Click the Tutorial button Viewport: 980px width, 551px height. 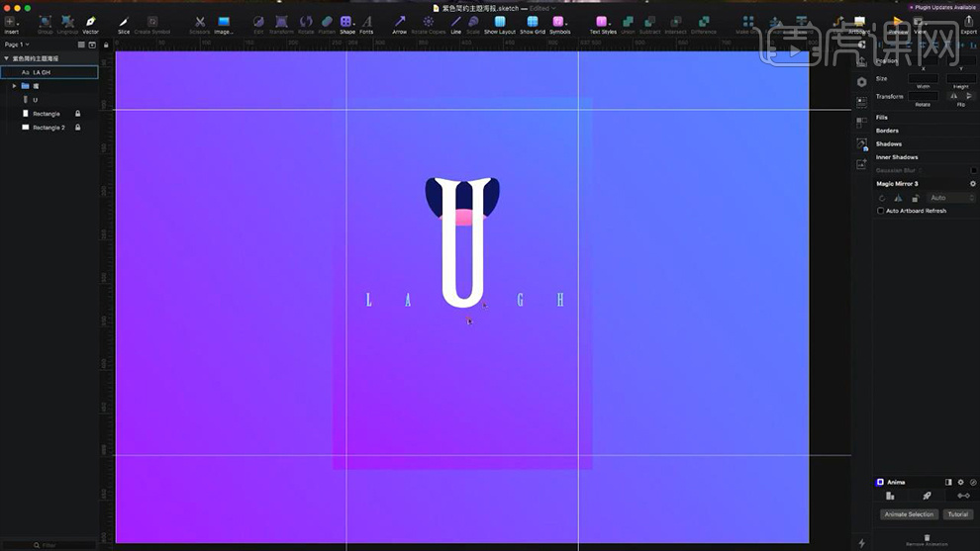pos(957,514)
